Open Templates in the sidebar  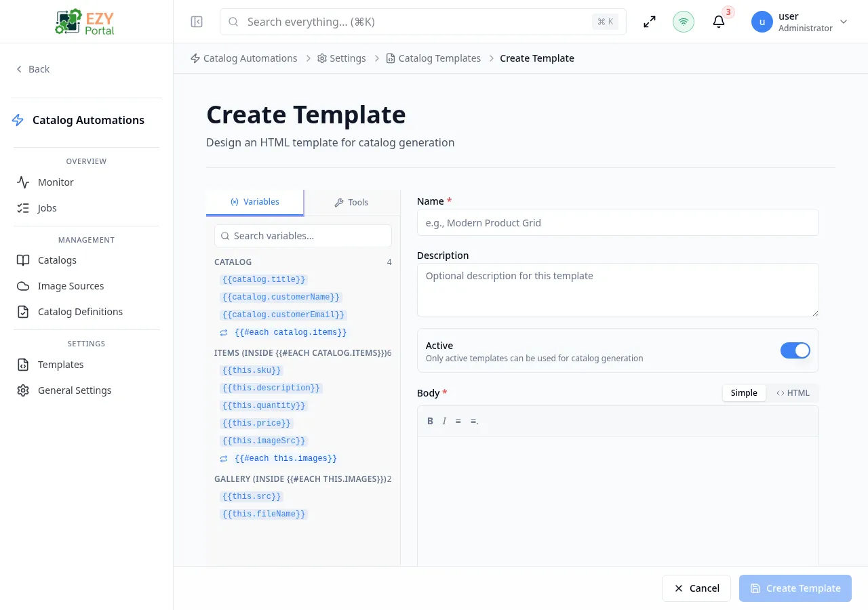point(86,365)
